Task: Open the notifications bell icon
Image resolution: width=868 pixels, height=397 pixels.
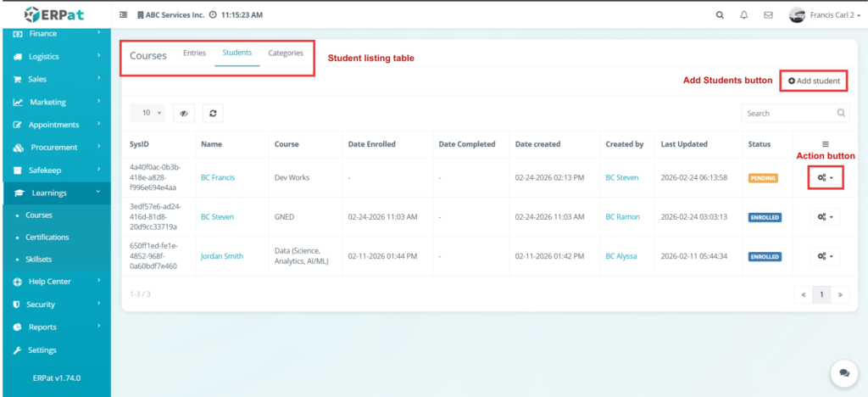Action: [743, 15]
